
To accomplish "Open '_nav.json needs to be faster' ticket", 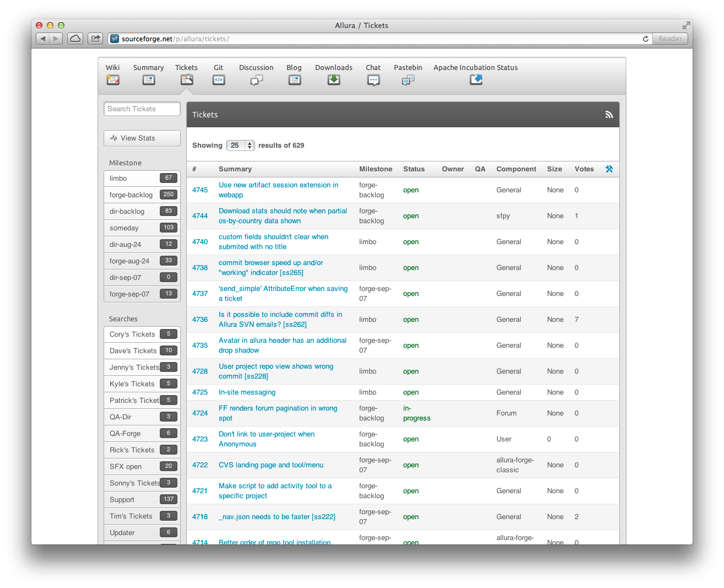I will click(277, 517).
